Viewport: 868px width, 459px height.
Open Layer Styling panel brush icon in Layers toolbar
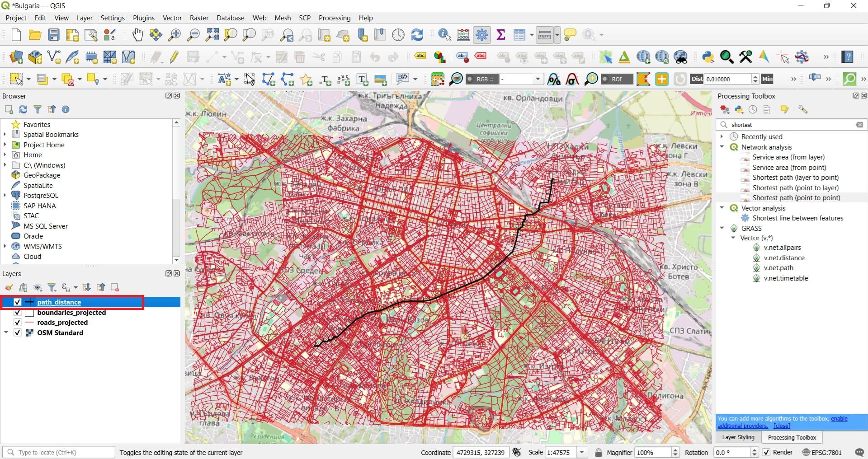point(9,287)
